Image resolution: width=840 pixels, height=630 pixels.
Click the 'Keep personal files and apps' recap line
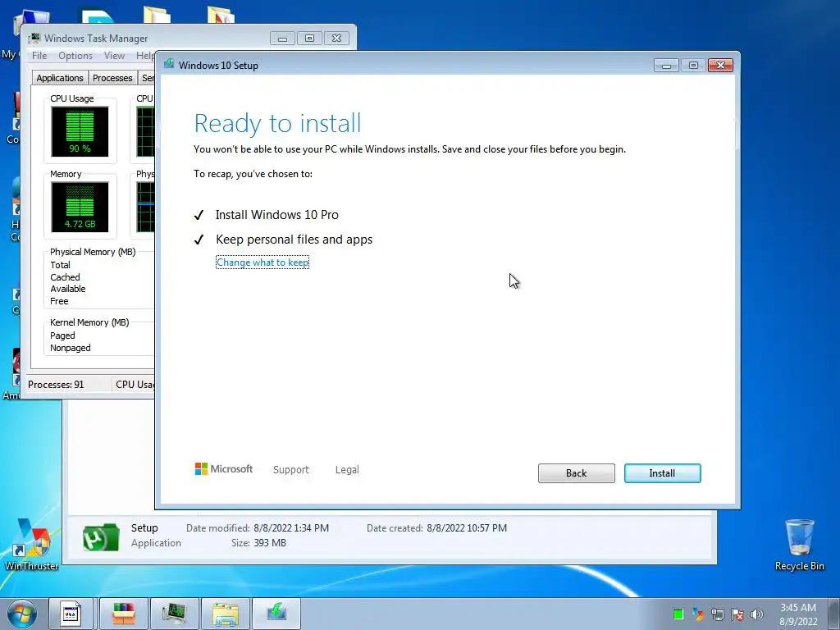point(294,240)
